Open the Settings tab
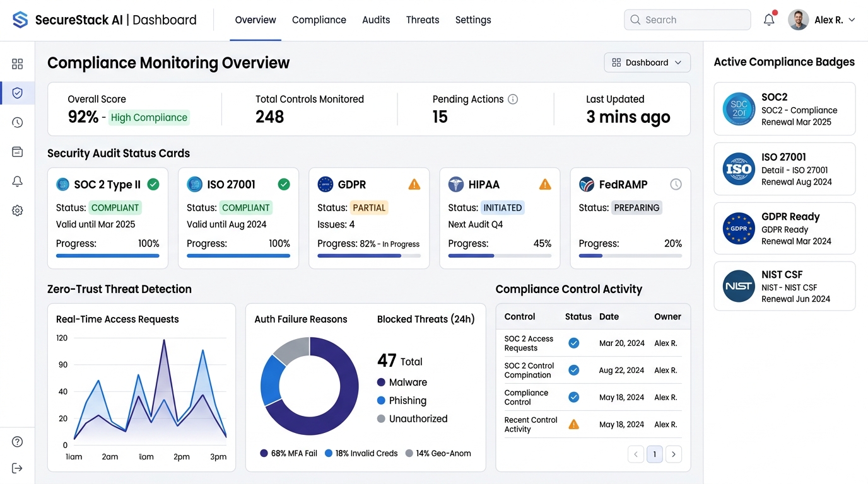Screen dimensions: 868x484 473,20
